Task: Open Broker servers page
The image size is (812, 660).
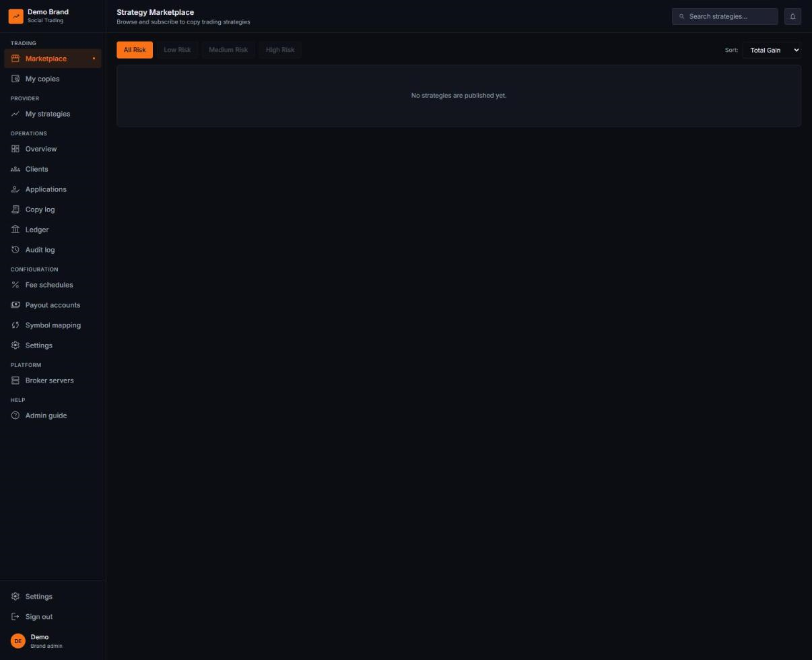Action: point(53,381)
